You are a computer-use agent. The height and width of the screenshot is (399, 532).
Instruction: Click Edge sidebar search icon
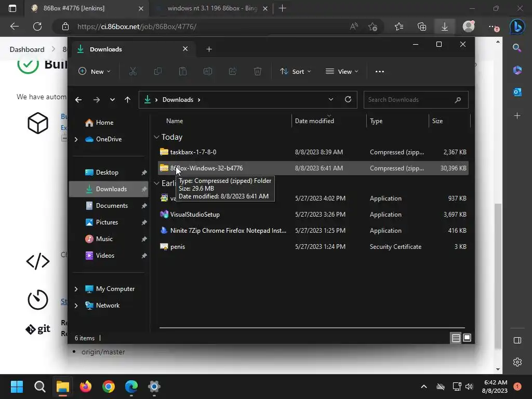click(x=517, y=48)
